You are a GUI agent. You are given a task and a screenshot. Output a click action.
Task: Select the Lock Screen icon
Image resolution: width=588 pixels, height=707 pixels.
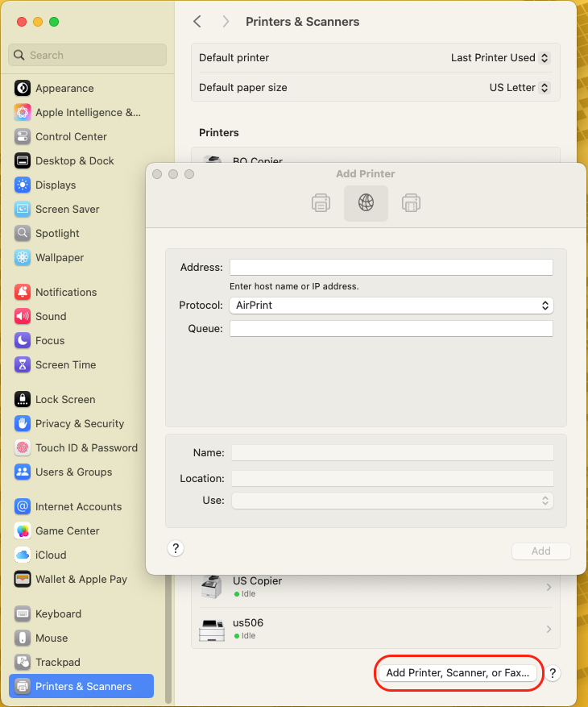point(22,400)
